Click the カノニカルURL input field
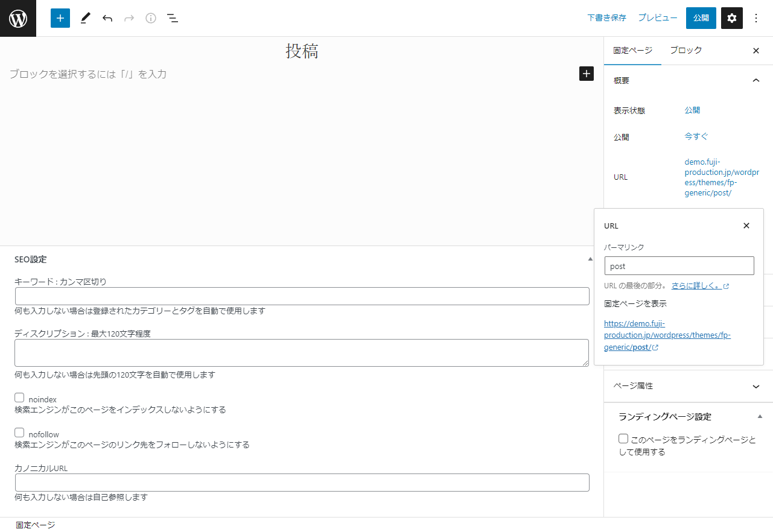The image size is (773, 532). tap(302, 483)
